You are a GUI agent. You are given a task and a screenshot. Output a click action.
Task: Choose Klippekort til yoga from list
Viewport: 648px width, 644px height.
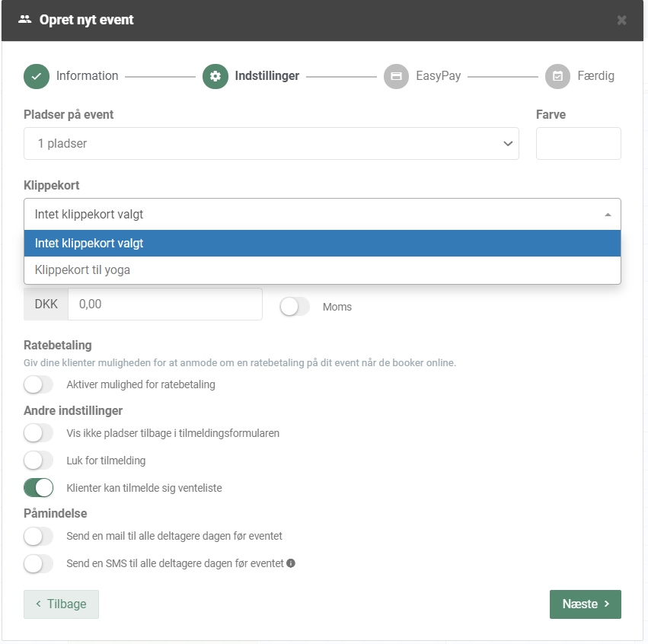322,269
